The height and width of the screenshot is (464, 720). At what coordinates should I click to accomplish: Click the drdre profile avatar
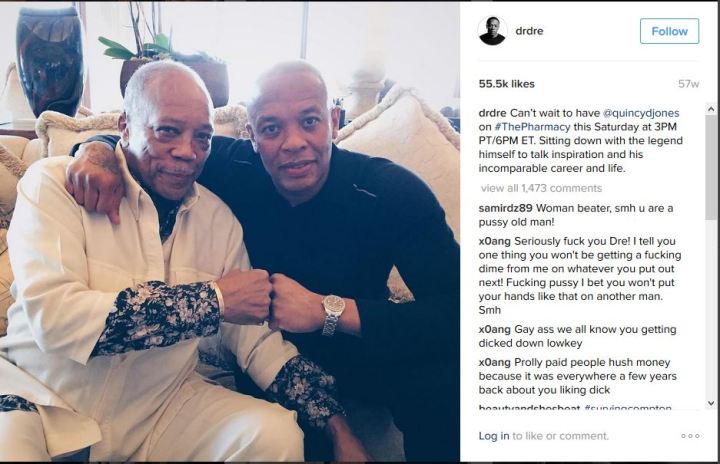click(x=492, y=31)
